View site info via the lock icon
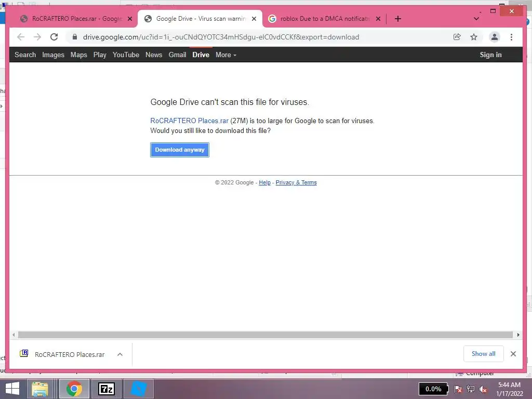This screenshot has width=532, height=399. 75,37
